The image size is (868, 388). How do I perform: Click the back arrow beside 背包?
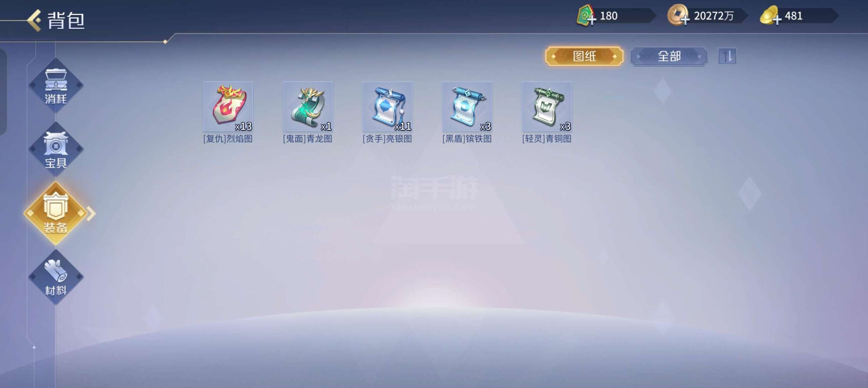coord(34,20)
